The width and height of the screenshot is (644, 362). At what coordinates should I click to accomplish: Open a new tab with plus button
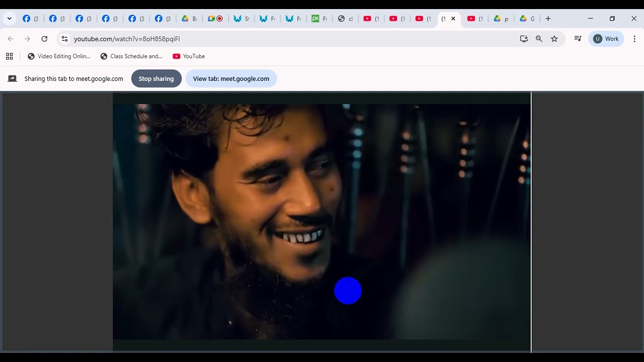point(548,19)
